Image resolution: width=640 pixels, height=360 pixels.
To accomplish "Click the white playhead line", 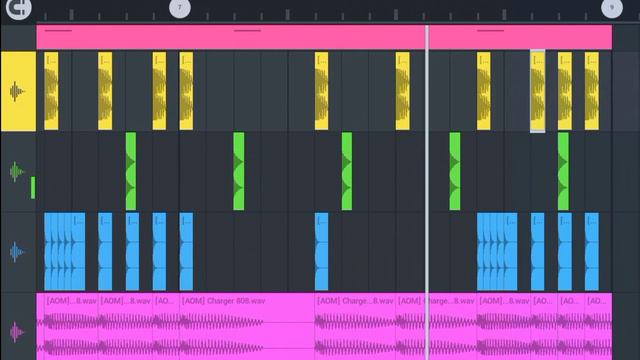I will coord(427,192).
